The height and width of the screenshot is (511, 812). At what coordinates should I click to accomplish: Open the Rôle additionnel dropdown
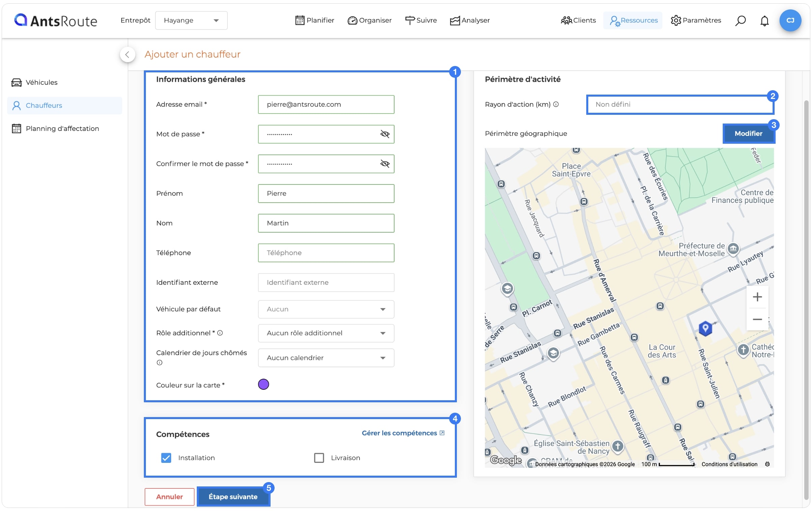(326, 333)
